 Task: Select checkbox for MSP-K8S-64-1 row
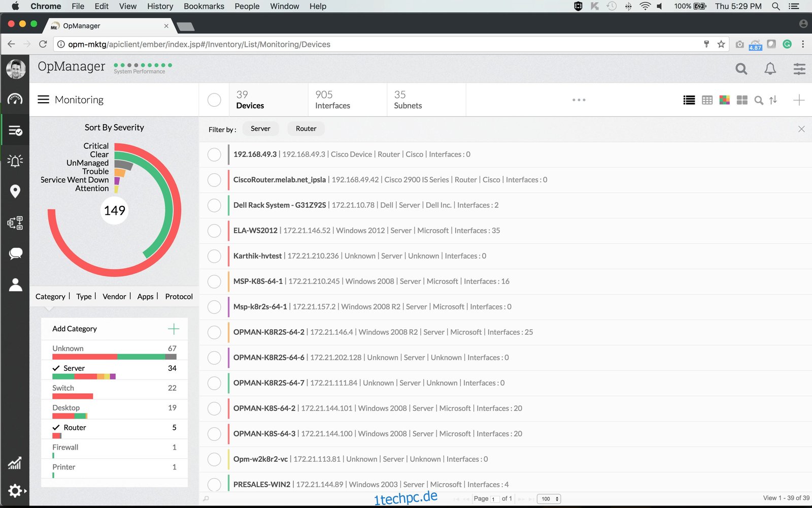(214, 281)
